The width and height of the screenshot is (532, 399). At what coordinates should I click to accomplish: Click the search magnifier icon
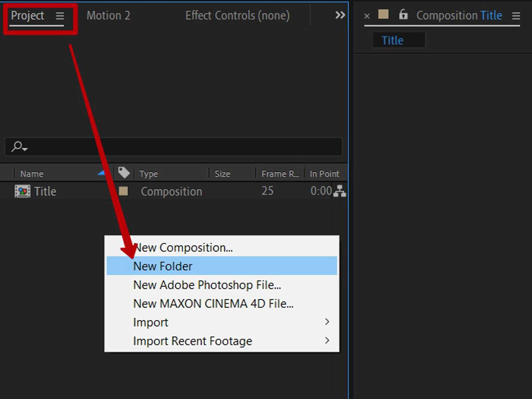point(19,146)
